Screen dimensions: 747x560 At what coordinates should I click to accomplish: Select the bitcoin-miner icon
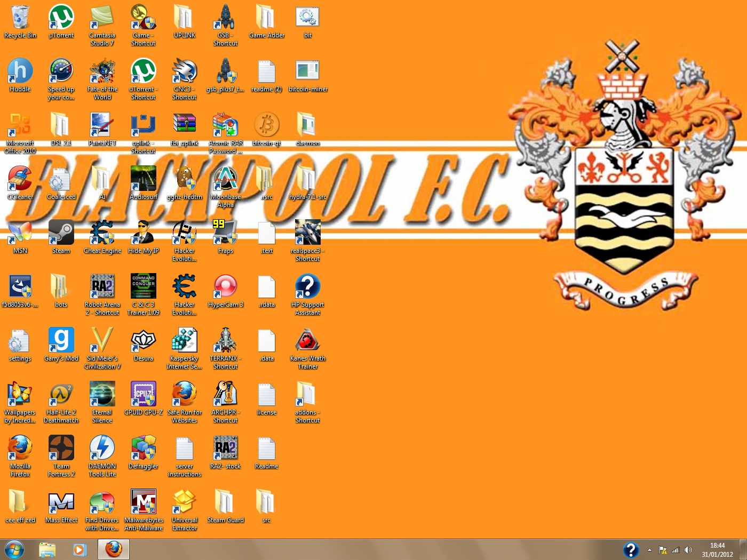pos(308,76)
